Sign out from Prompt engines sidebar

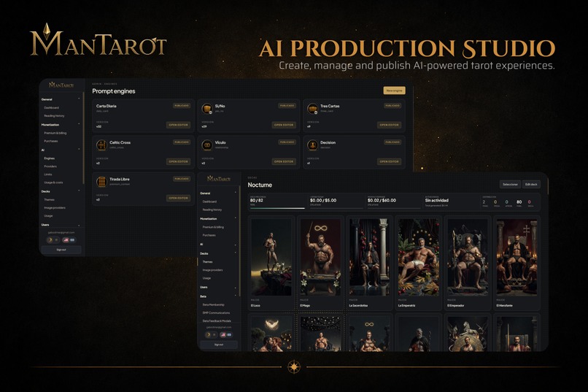tap(61, 250)
